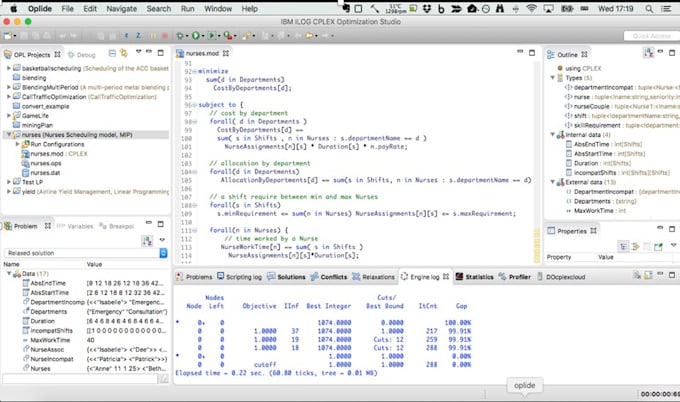
Task: Select nurseCouple type in Outline
Action: 592,106
